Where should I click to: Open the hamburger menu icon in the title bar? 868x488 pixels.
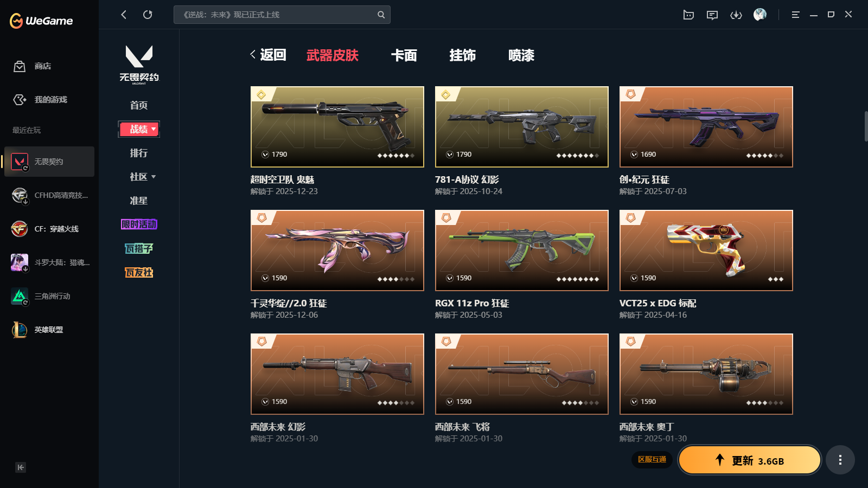[795, 15]
